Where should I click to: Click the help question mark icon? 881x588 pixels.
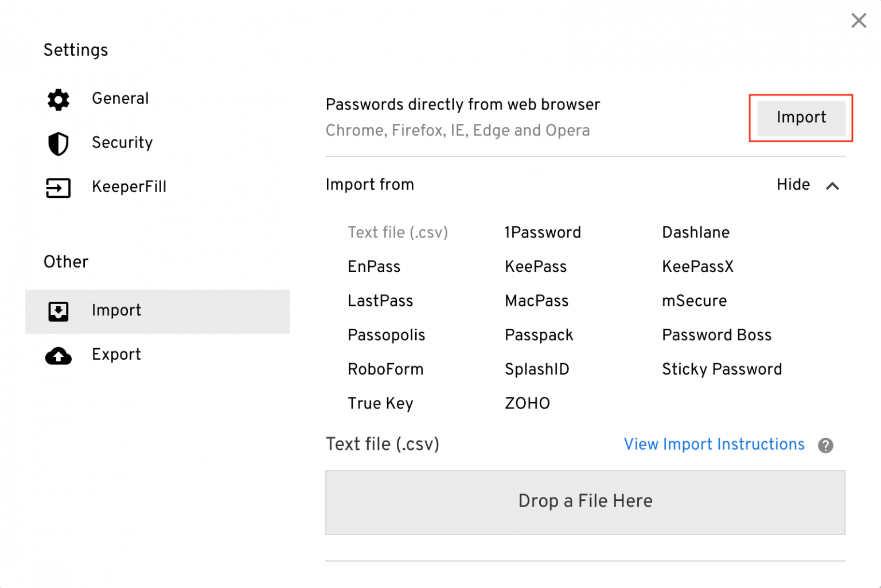point(826,445)
